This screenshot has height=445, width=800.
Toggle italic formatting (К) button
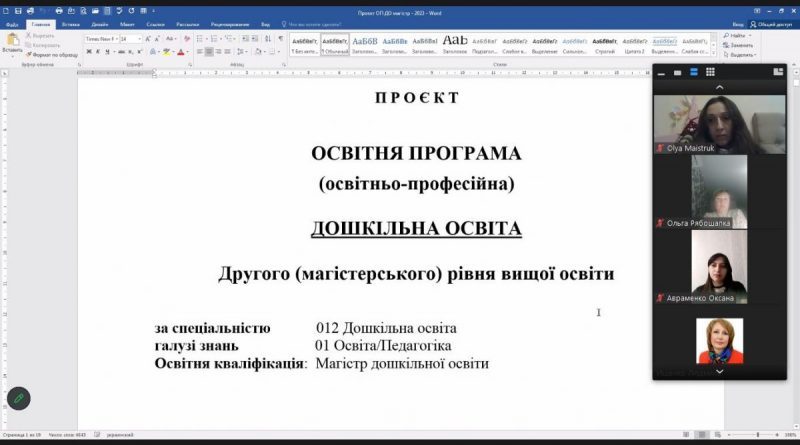click(97, 52)
